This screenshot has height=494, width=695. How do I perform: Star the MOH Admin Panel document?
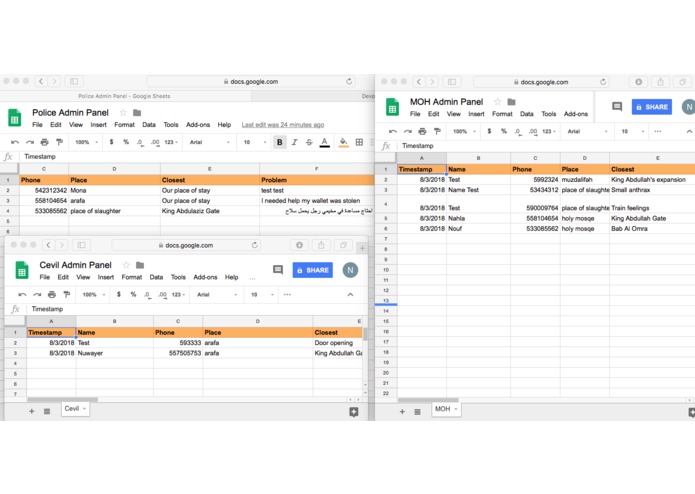point(498,102)
